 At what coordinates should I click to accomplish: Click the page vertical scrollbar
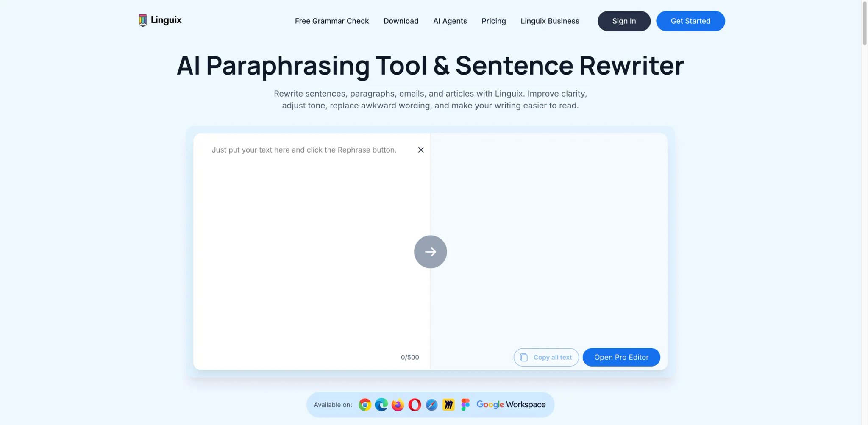tap(865, 23)
